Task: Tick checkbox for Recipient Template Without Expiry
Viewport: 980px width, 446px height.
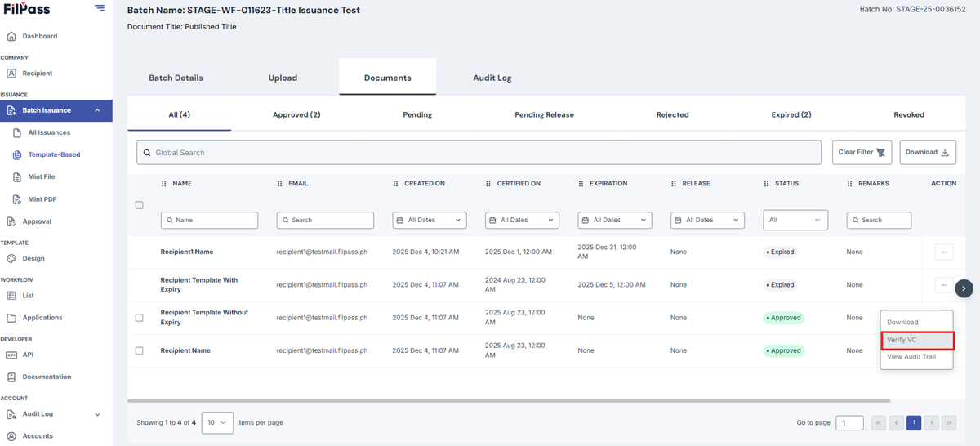Action: [x=139, y=318]
